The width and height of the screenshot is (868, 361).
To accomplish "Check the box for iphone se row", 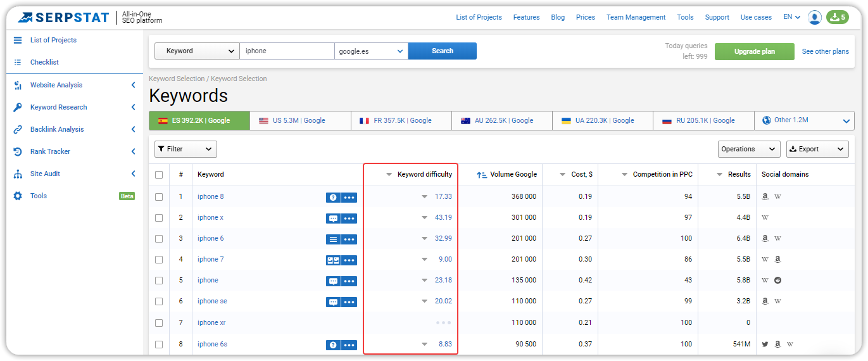I will click(159, 301).
